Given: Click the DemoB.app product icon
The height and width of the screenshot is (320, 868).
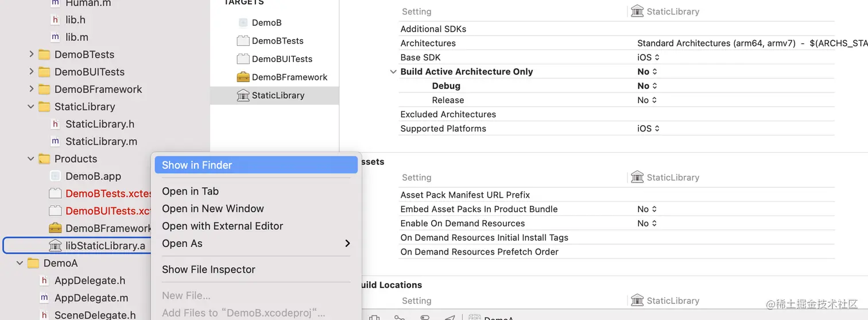Looking at the screenshot, I should (x=55, y=176).
